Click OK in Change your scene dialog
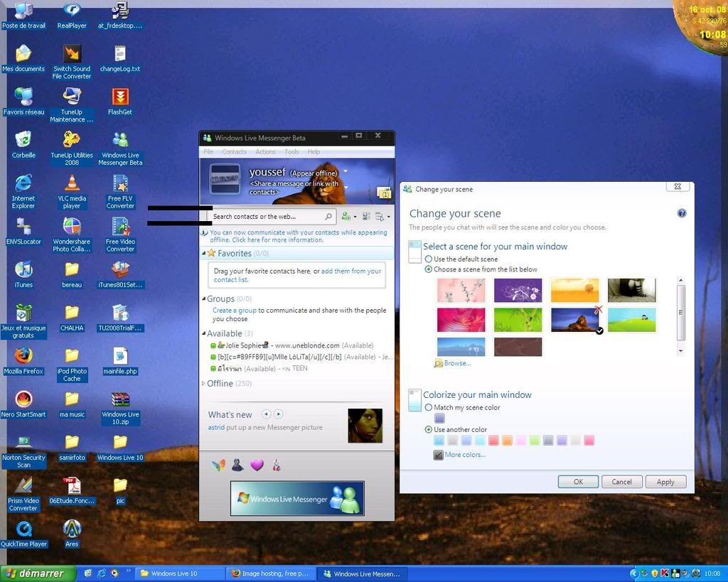The width and height of the screenshot is (728, 582). point(578,482)
